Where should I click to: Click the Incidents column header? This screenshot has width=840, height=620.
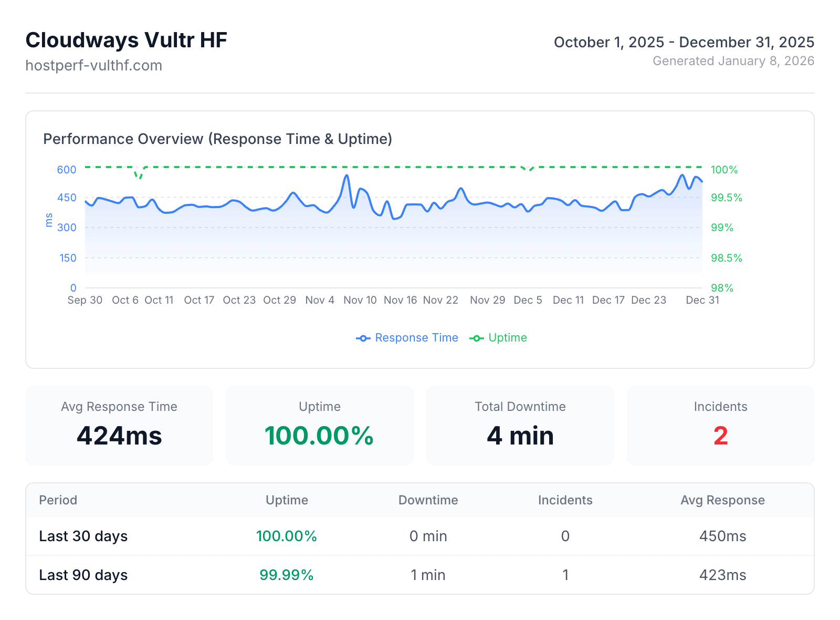(x=565, y=500)
